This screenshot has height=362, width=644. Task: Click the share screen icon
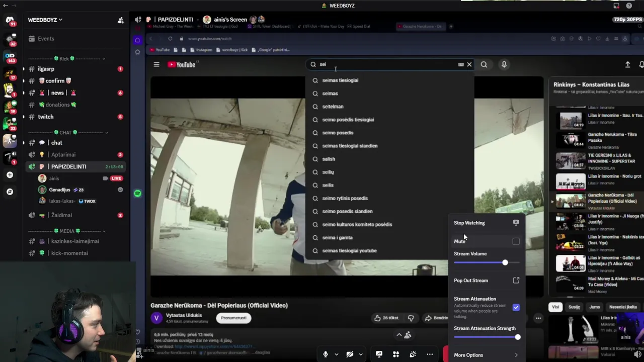pos(379,354)
